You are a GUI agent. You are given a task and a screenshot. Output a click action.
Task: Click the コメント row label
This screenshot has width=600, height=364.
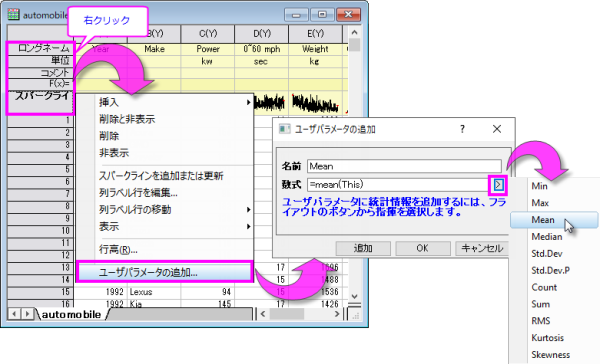click(x=40, y=72)
